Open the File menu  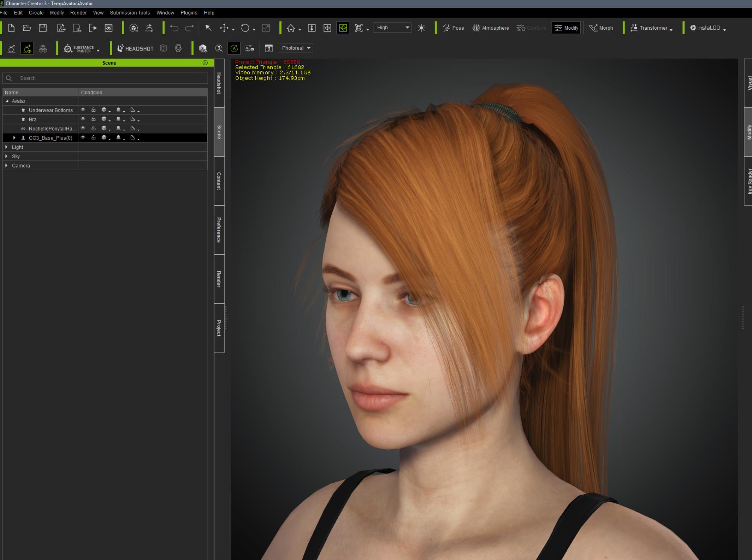pos(4,12)
